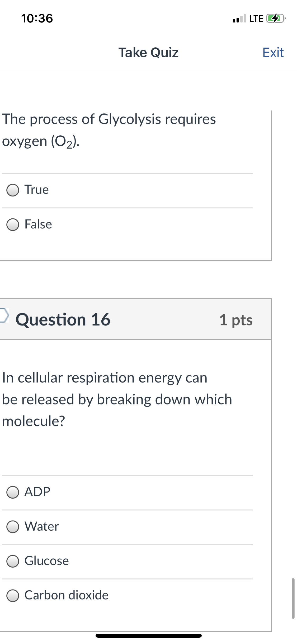Tap the 1 pts label

point(236,320)
